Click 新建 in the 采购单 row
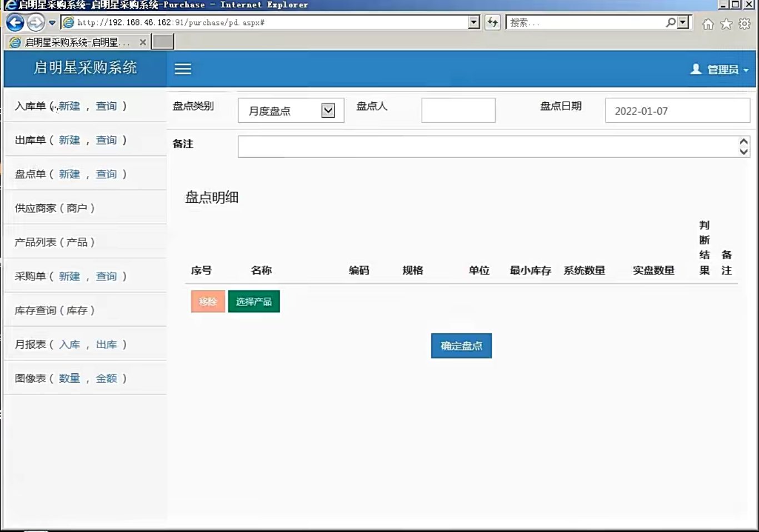Screen dimensions: 759x532 tap(69, 276)
